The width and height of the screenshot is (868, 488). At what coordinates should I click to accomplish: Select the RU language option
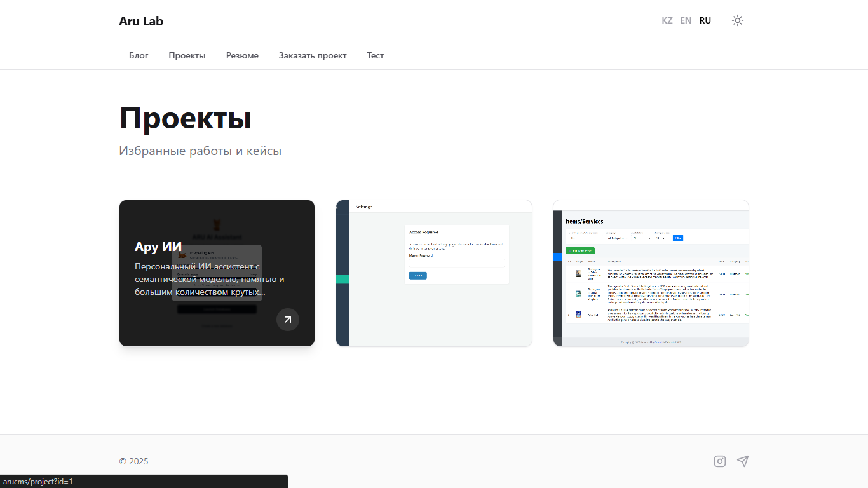(x=705, y=20)
